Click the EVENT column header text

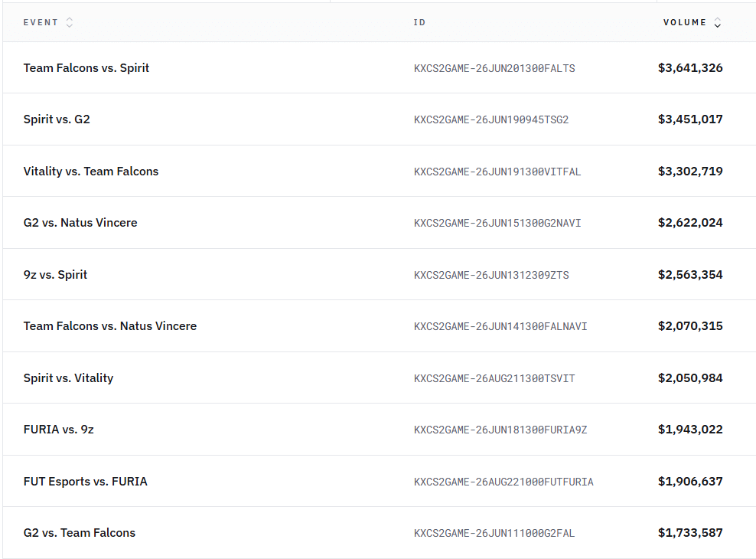click(x=41, y=23)
